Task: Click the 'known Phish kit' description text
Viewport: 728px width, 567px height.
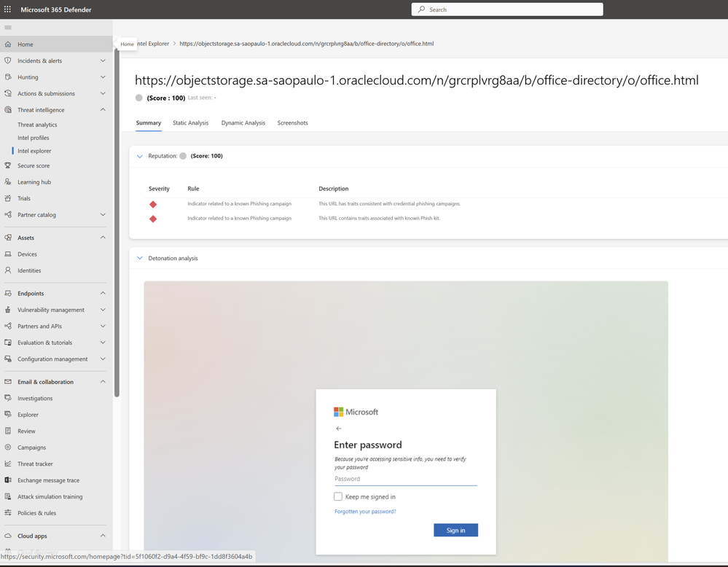Action: click(380, 218)
